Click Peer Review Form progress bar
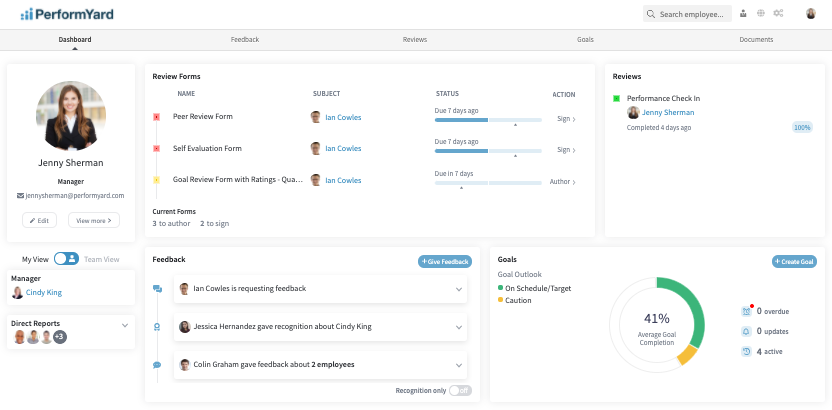 coord(488,120)
